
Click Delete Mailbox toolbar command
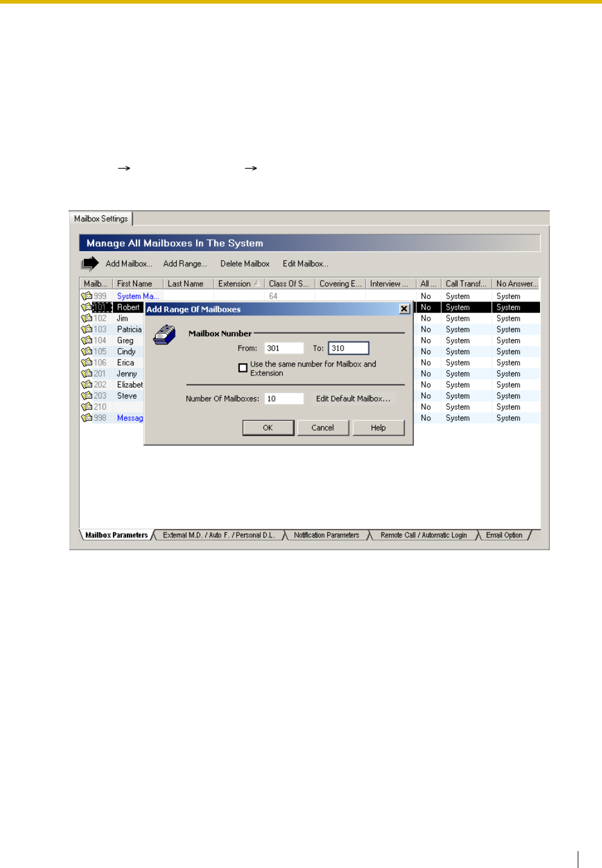245,264
